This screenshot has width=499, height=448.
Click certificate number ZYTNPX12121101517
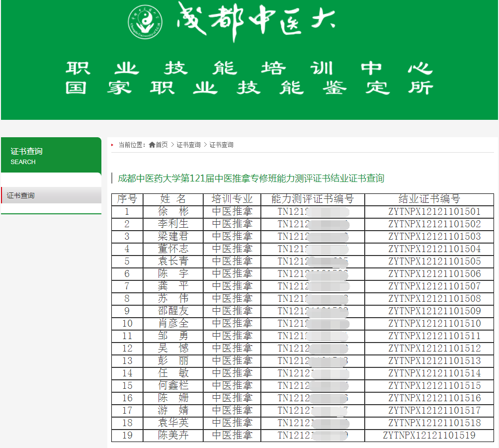(434, 410)
